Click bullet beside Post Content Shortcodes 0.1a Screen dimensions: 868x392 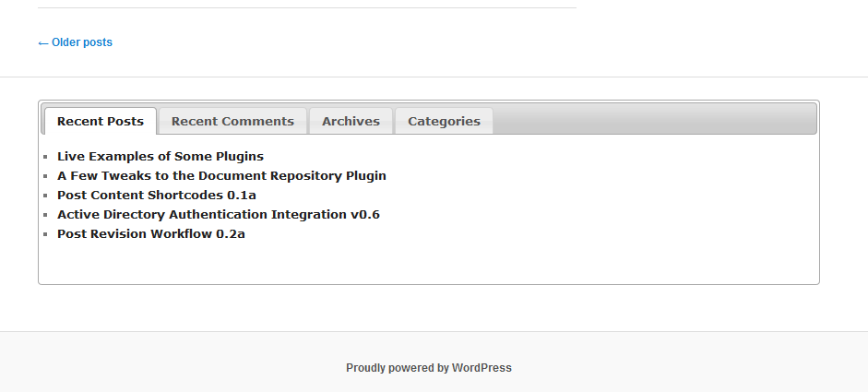[x=45, y=196]
